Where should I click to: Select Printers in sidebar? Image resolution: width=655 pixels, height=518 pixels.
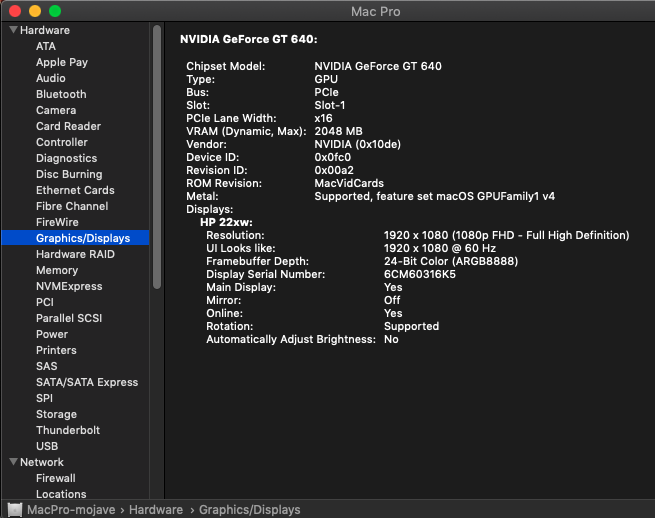pos(56,350)
